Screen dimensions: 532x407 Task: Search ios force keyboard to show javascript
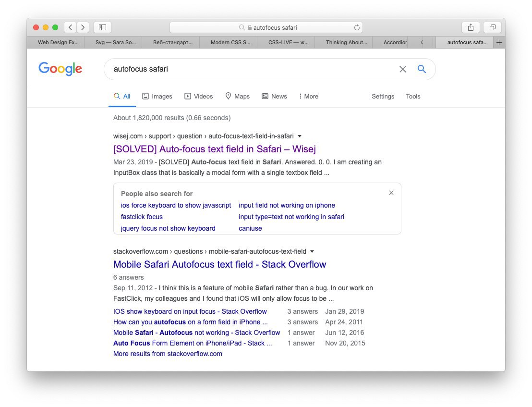click(x=176, y=205)
